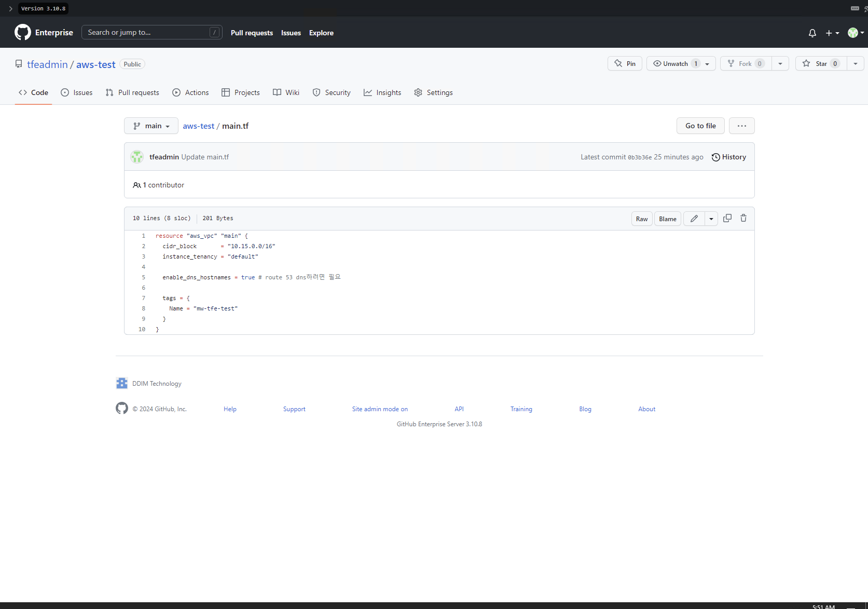Click the Go to file button
The image size is (868, 609).
[700, 126]
